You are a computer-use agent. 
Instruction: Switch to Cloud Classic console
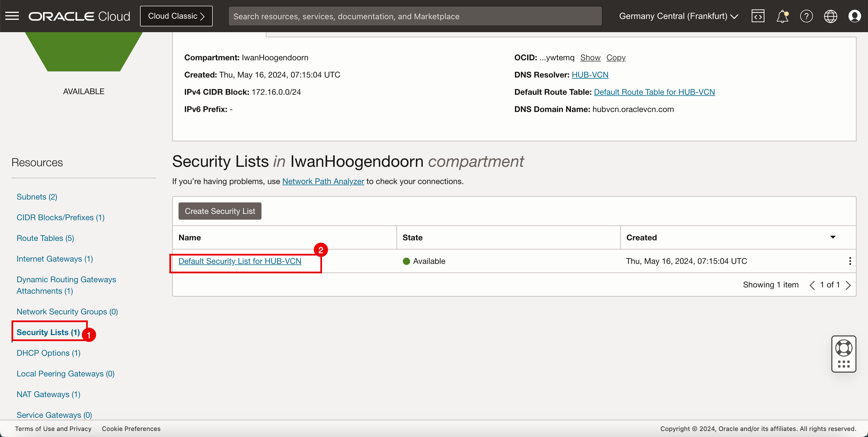click(176, 16)
